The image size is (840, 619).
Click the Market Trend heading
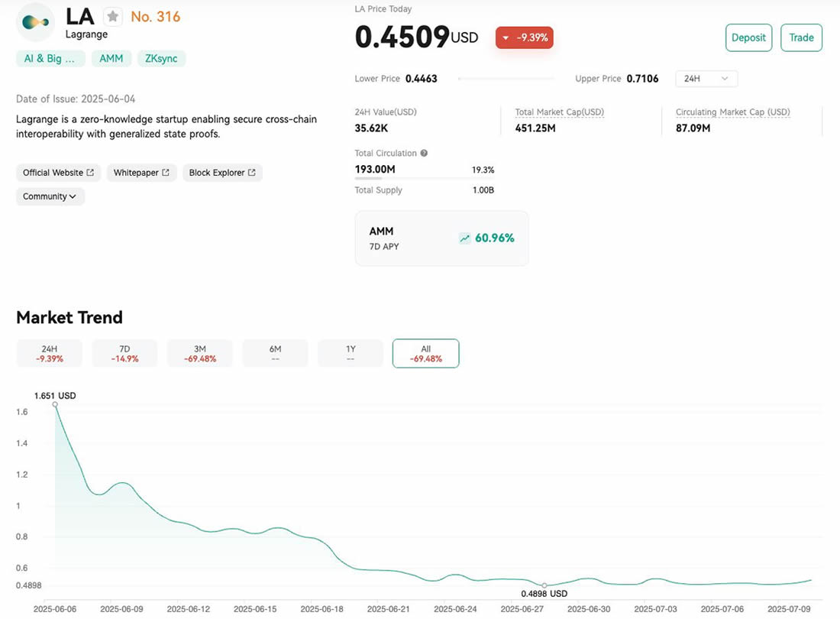pos(69,317)
